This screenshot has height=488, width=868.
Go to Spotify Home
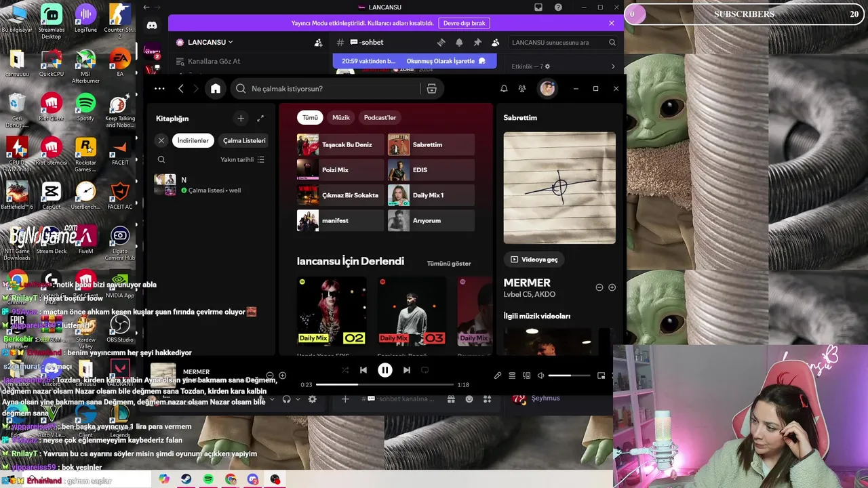point(216,89)
